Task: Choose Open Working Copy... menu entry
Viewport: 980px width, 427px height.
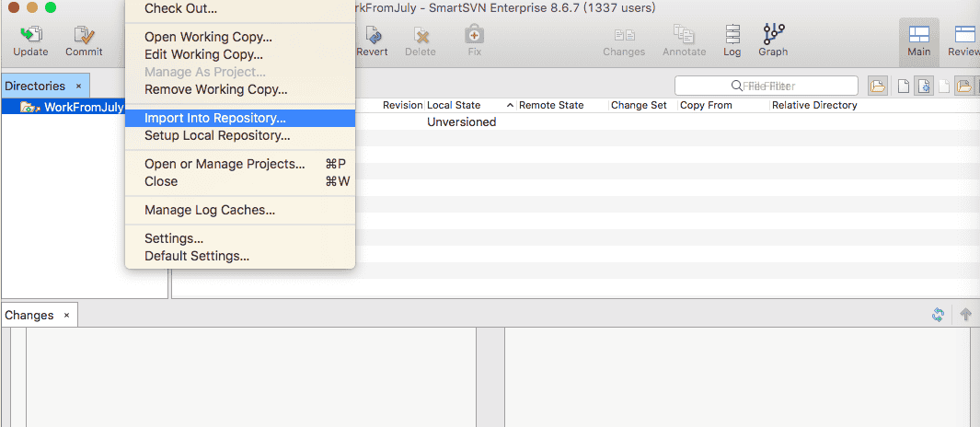Action: [240, 37]
